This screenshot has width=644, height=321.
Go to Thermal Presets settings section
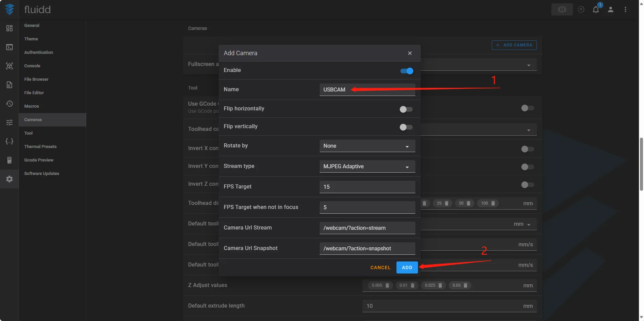click(40, 147)
